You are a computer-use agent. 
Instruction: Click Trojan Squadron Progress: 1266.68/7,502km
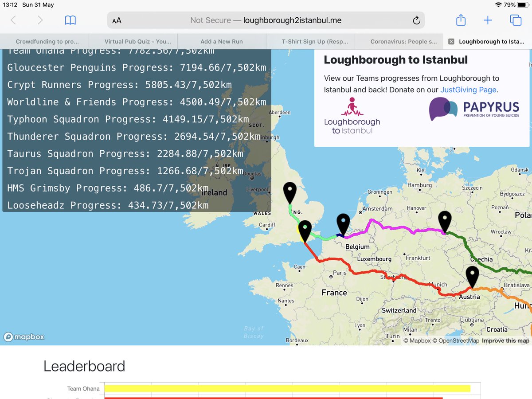click(x=125, y=172)
